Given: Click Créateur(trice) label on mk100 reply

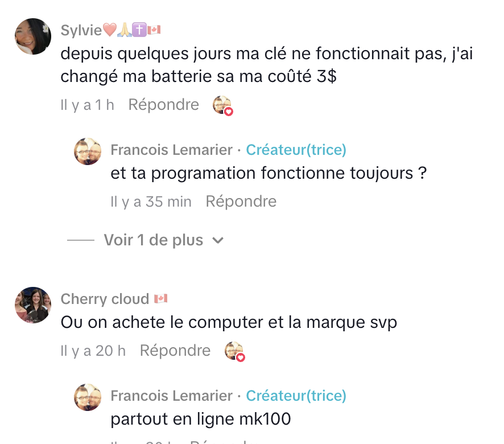Looking at the screenshot, I should pos(296,396).
